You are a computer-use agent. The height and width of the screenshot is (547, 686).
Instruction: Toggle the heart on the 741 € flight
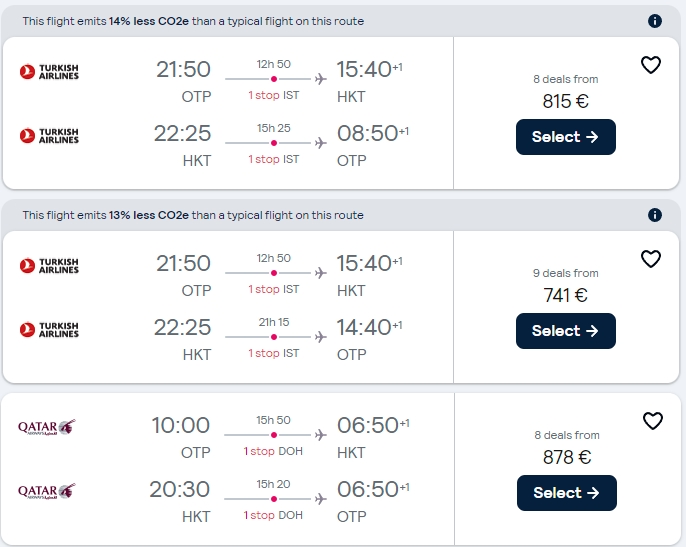click(651, 260)
